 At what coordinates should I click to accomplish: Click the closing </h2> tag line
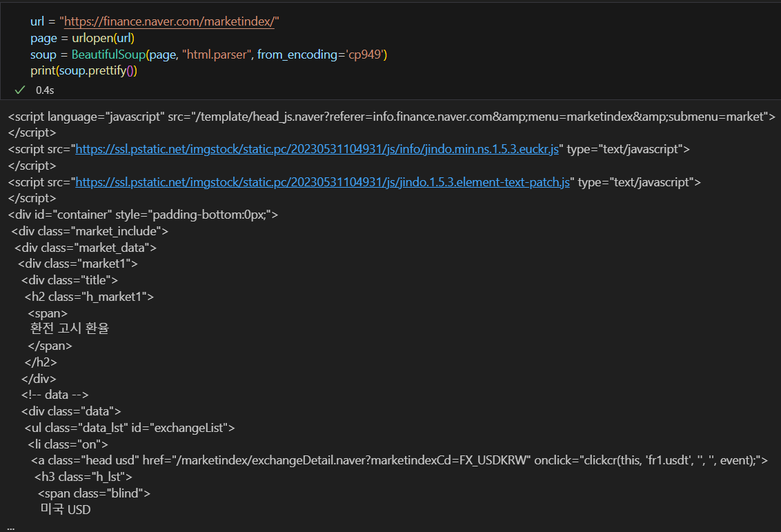tap(41, 362)
